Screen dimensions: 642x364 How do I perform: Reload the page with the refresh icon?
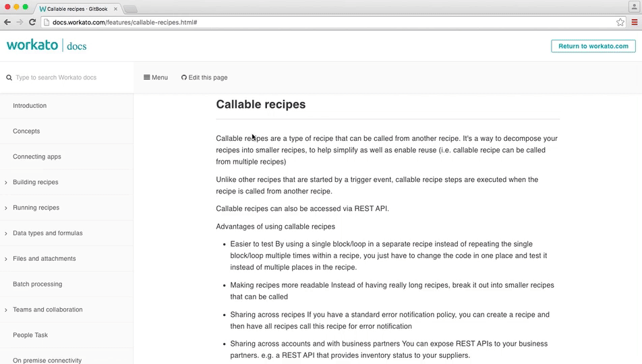tap(32, 22)
